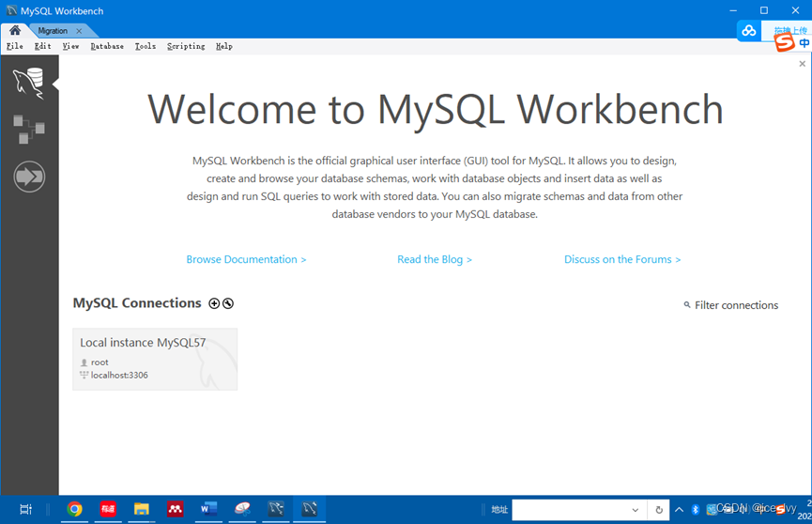Switch to active MySQL Workbench taskbar window

click(309, 510)
